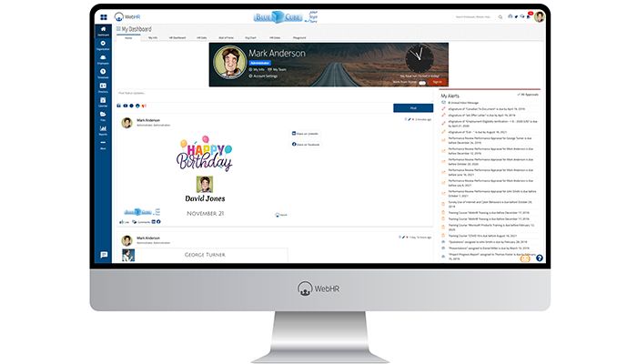Switch to the Playground tab
Image resolution: width=637 pixels, height=364 pixels.
pos(299,38)
